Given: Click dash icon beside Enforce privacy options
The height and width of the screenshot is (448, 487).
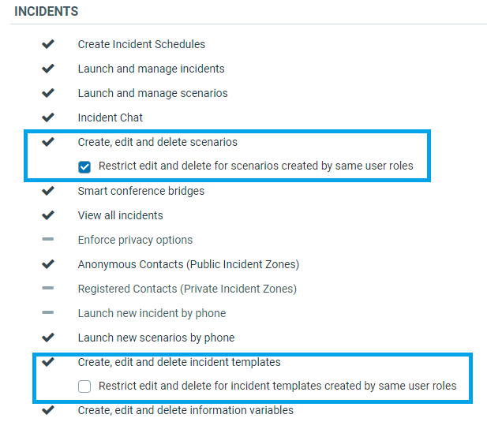Looking at the screenshot, I should pyautogui.click(x=48, y=239).
